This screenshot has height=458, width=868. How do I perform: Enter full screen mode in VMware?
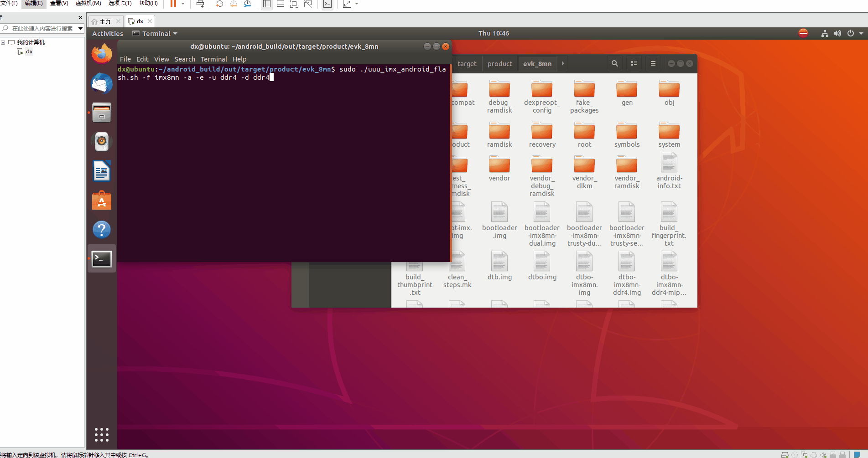[x=294, y=4]
